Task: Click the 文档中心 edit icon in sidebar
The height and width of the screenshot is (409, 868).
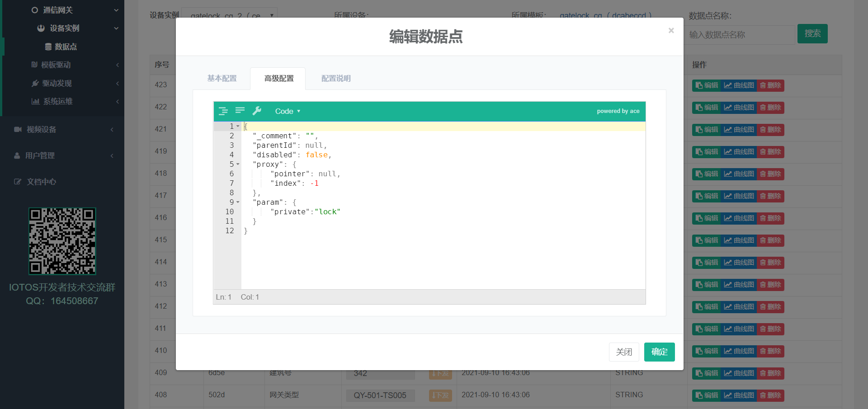Action: [18, 182]
